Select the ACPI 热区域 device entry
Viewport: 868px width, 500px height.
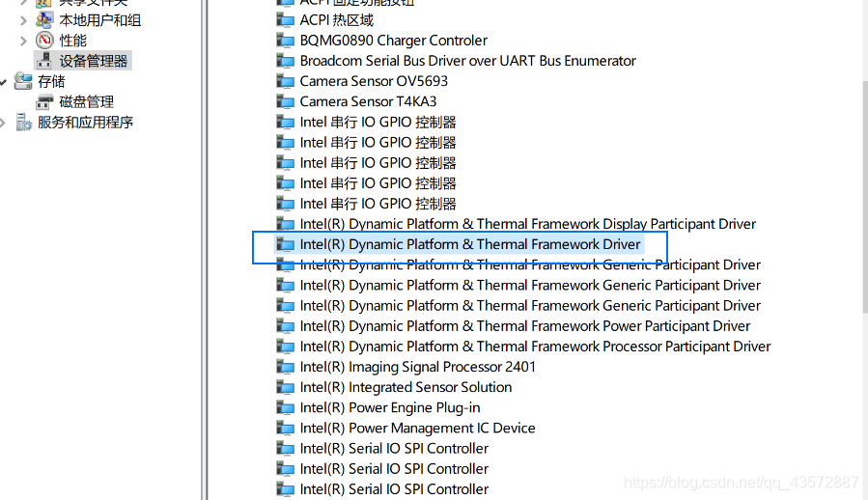pyautogui.click(x=337, y=20)
